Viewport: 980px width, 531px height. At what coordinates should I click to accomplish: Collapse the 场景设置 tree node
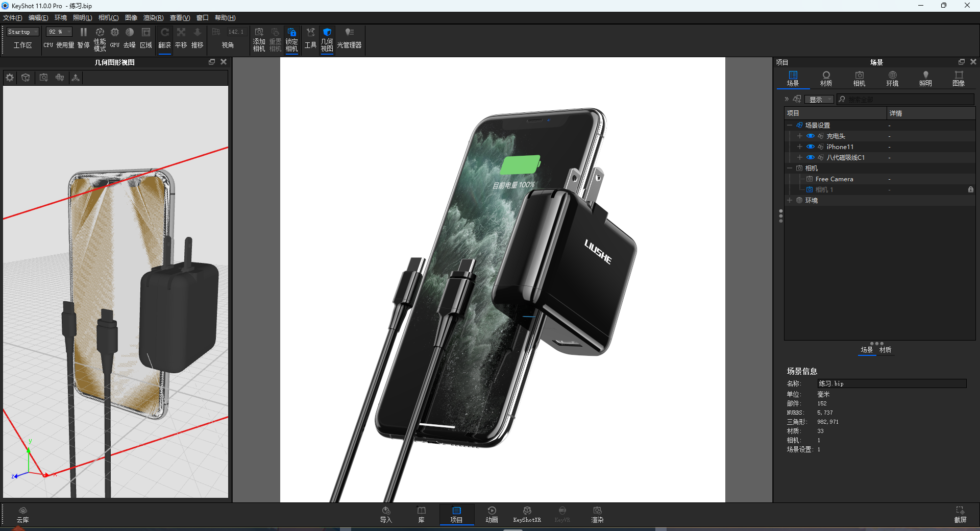click(790, 125)
